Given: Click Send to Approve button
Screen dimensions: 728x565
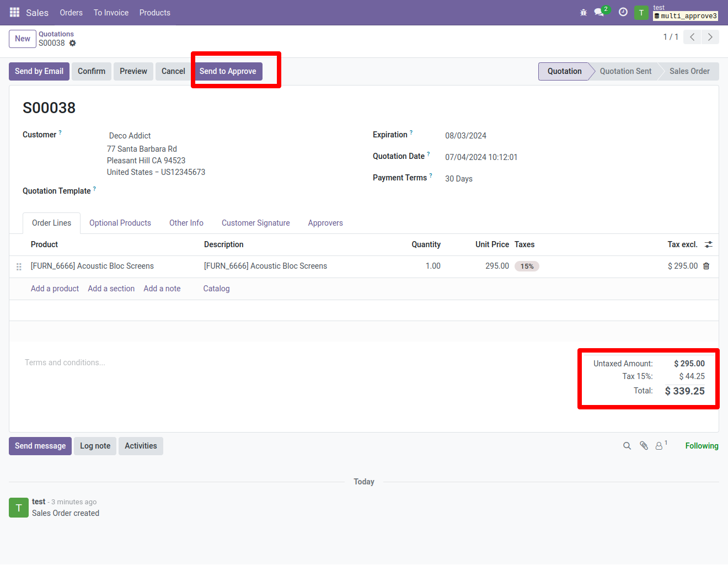Looking at the screenshot, I should [228, 71].
